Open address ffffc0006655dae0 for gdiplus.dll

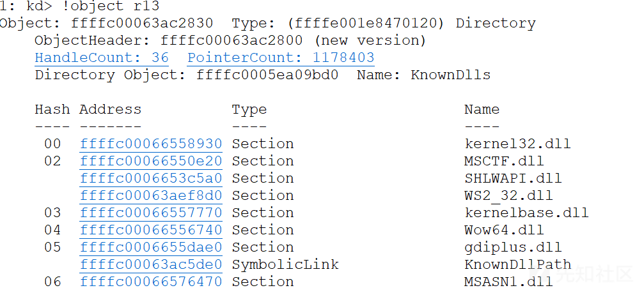tap(151, 247)
